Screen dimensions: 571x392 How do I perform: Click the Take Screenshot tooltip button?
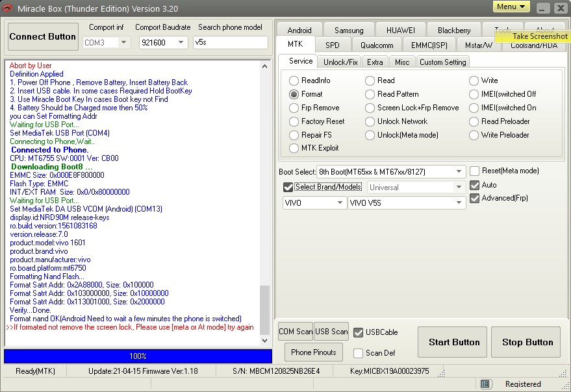(533, 36)
